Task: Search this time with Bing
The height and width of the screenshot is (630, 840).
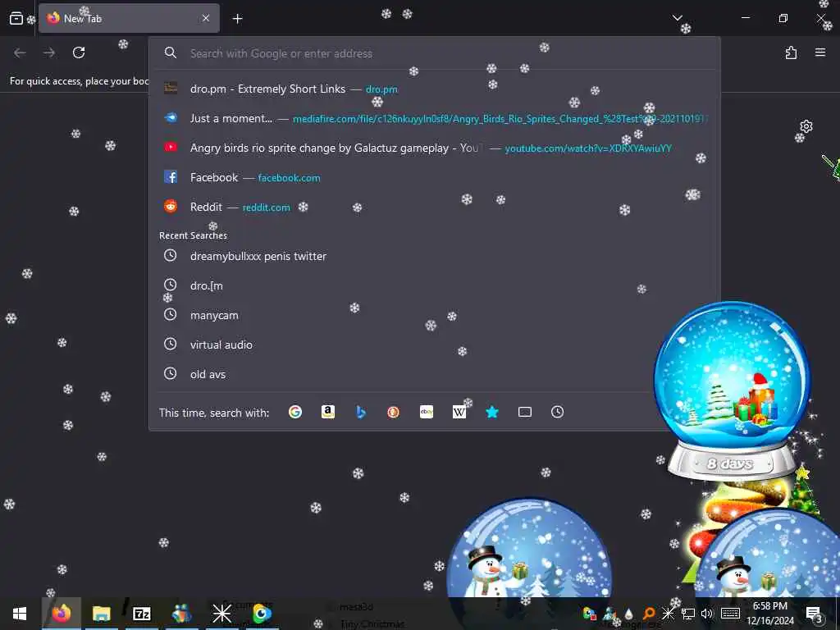Action: (361, 412)
